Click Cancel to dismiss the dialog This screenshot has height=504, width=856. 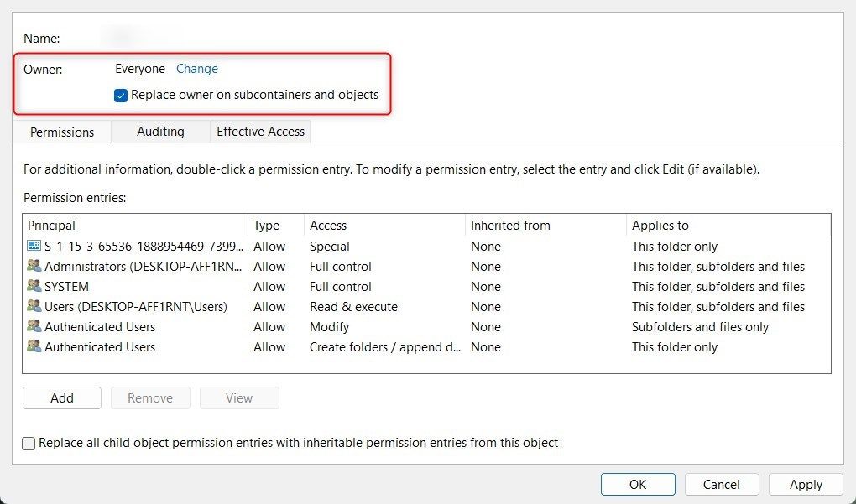tap(722, 484)
